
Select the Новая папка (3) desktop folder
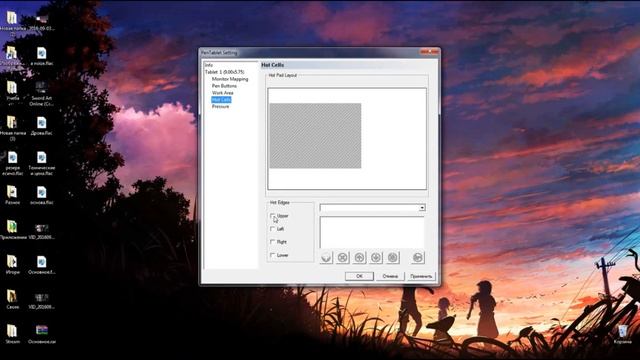pyautogui.click(x=12, y=127)
